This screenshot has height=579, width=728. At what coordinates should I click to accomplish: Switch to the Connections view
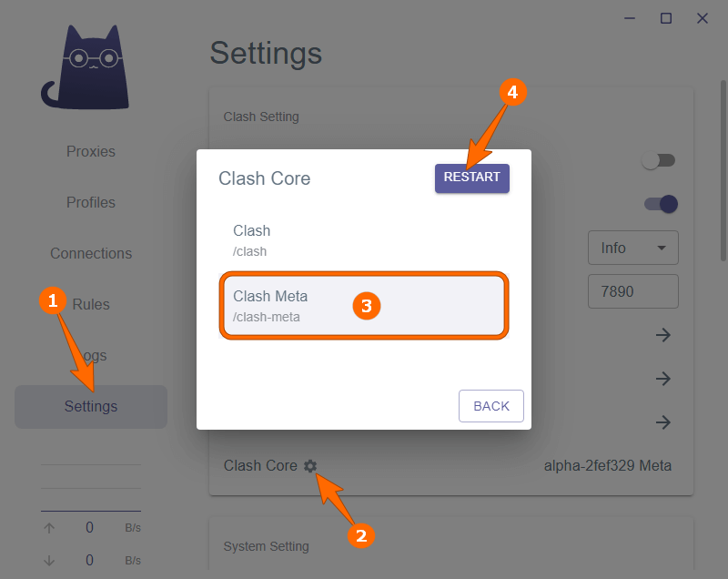pos(90,253)
